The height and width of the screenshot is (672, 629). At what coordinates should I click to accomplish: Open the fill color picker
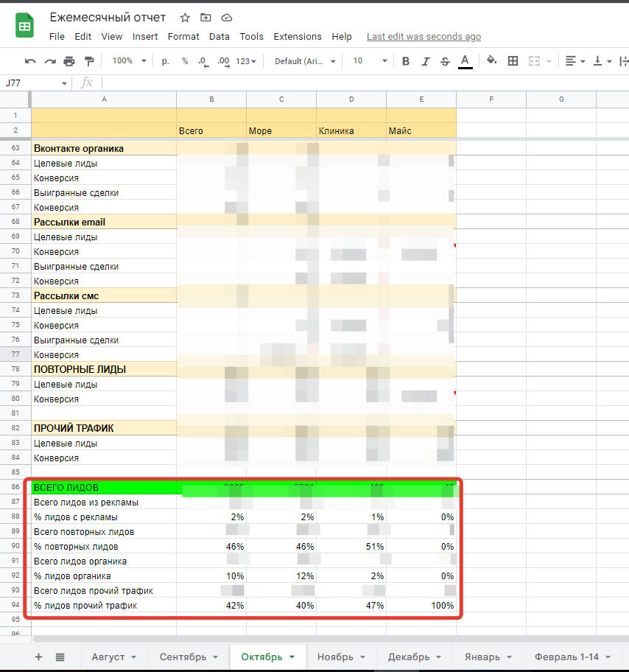click(492, 61)
